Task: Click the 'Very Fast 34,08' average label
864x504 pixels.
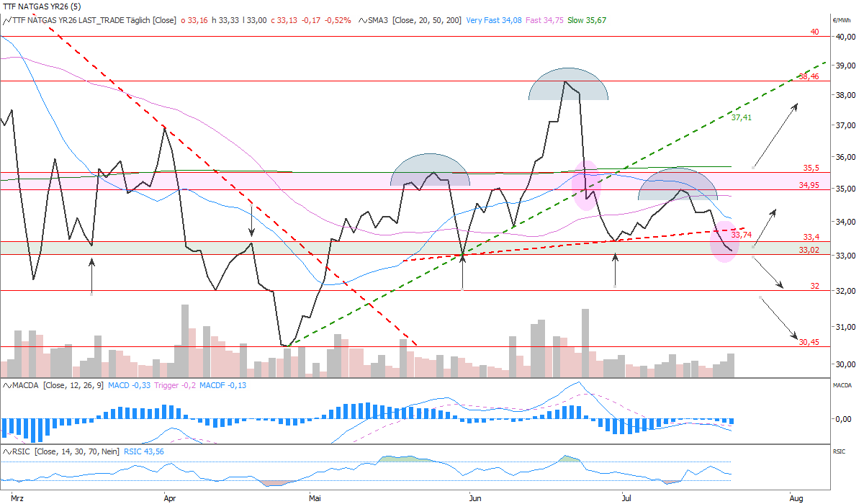Action: pyautogui.click(x=494, y=20)
